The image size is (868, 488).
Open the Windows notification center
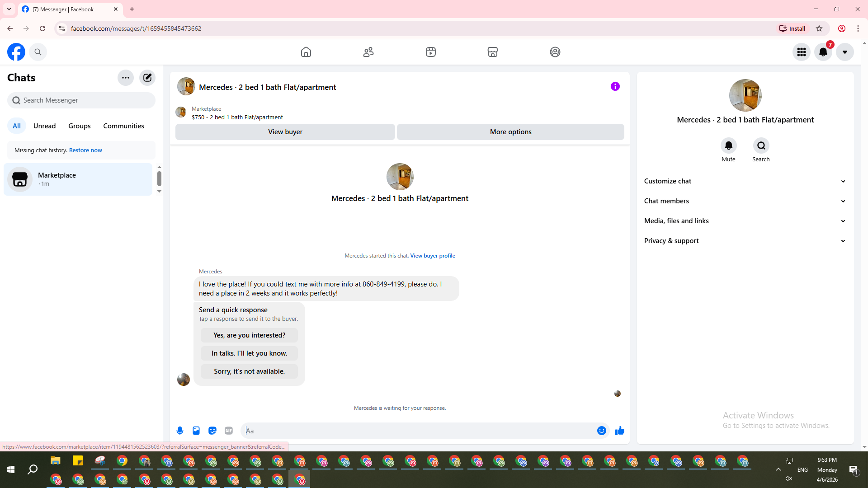pos(854,470)
